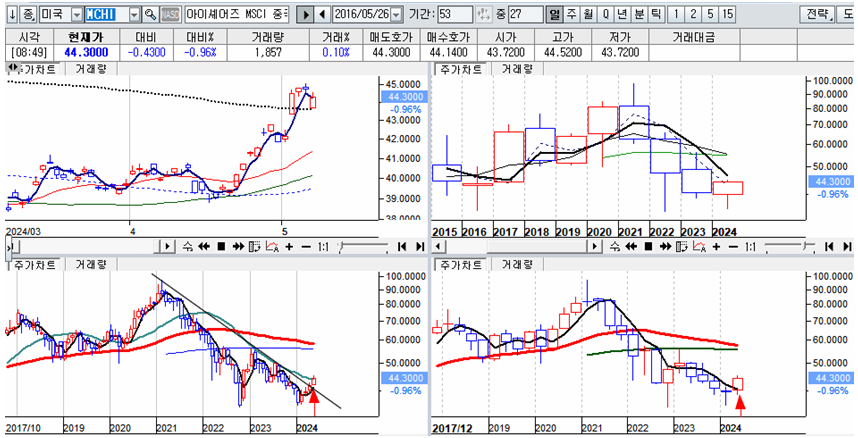Select 거래량 tab in top-left chart
Viewport: 858px width, 438px height.
tap(91, 69)
